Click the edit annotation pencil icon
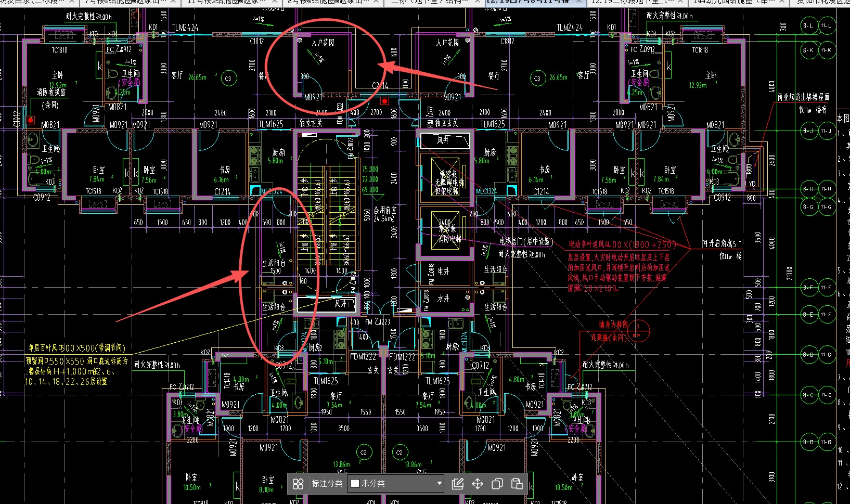850x504 pixels. click(x=458, y=484)
